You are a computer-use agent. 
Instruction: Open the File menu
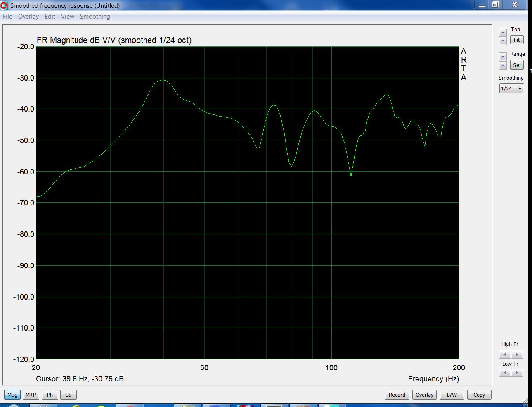7,17
